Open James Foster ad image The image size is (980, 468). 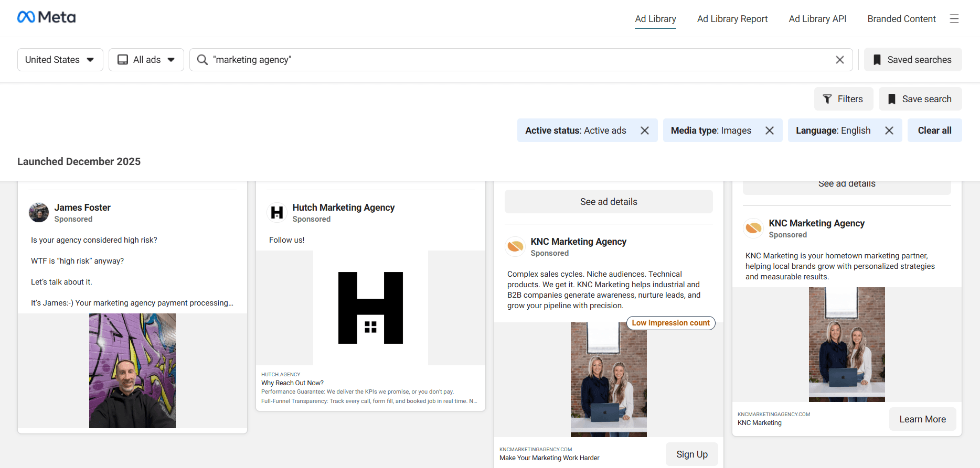(132, 371)
